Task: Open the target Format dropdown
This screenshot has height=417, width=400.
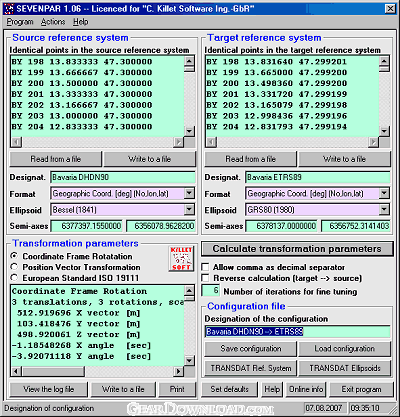Action: pos(384,193)
